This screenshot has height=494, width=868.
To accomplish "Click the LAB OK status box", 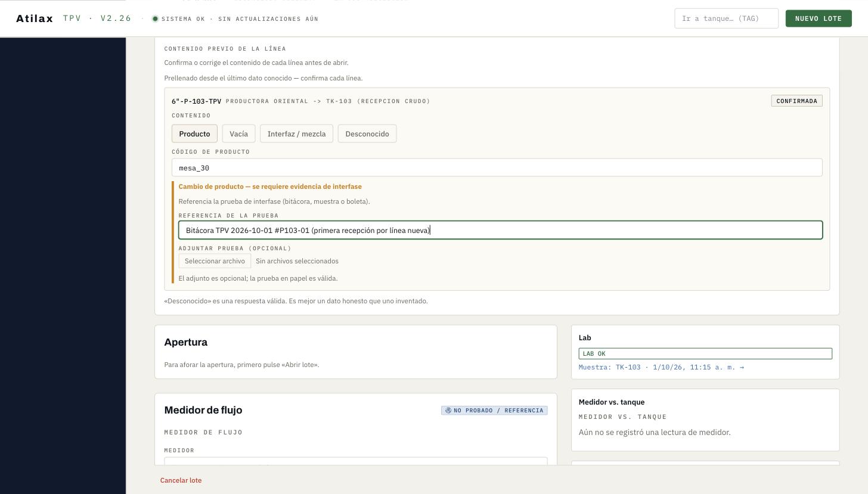I will [x=705, y=353].
